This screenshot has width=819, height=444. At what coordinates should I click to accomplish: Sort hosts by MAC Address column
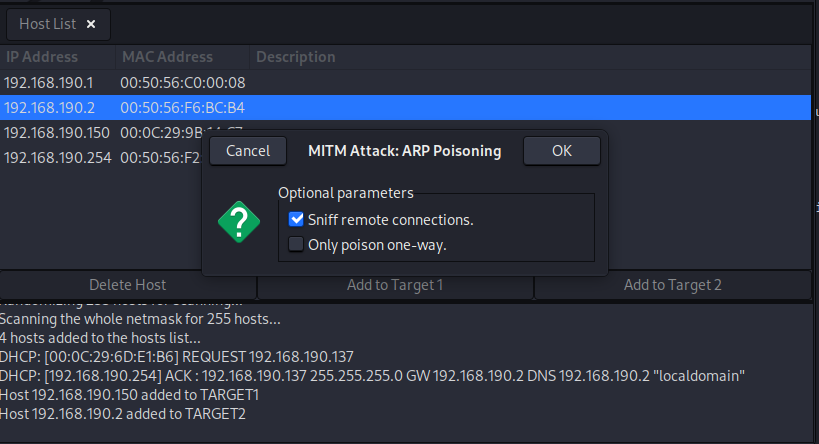167,57
